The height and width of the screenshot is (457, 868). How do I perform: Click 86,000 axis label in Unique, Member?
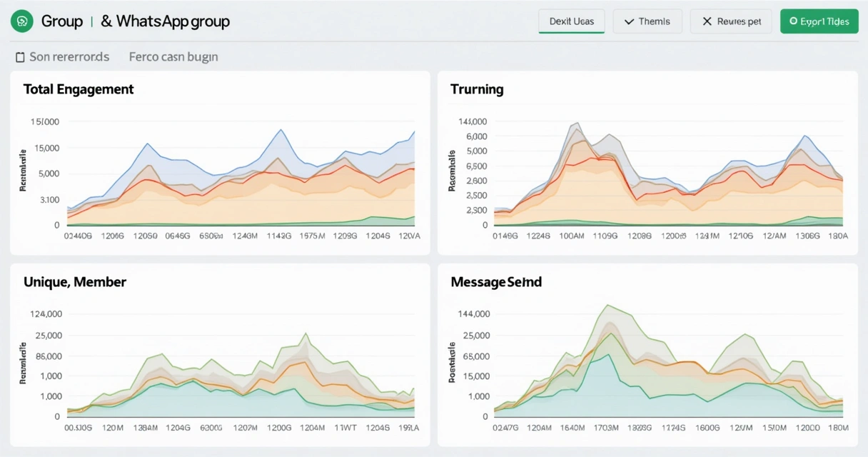point(48,356)
